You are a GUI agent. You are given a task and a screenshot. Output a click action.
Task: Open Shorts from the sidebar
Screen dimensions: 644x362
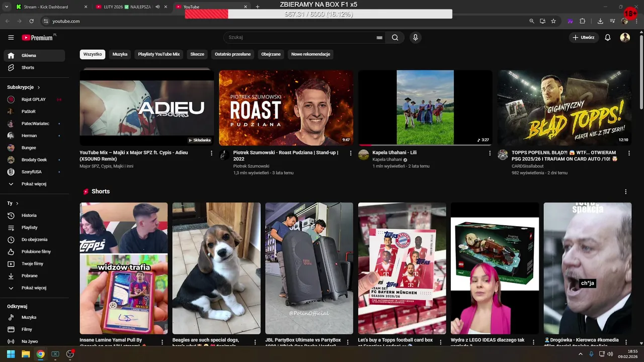34,68
